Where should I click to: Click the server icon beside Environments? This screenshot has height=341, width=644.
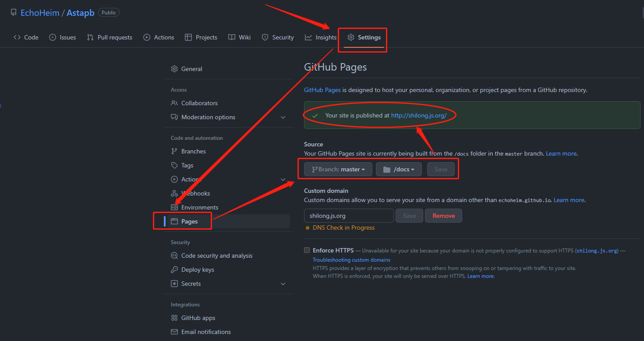pos(174,207)
